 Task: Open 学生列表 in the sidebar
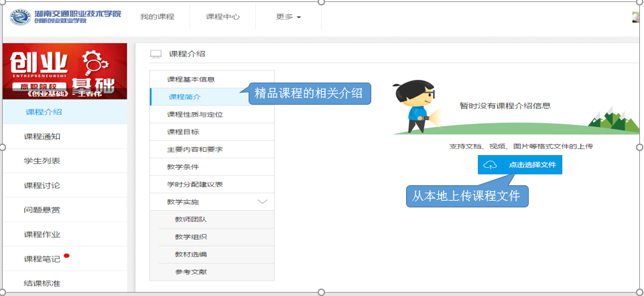point(42,161)
